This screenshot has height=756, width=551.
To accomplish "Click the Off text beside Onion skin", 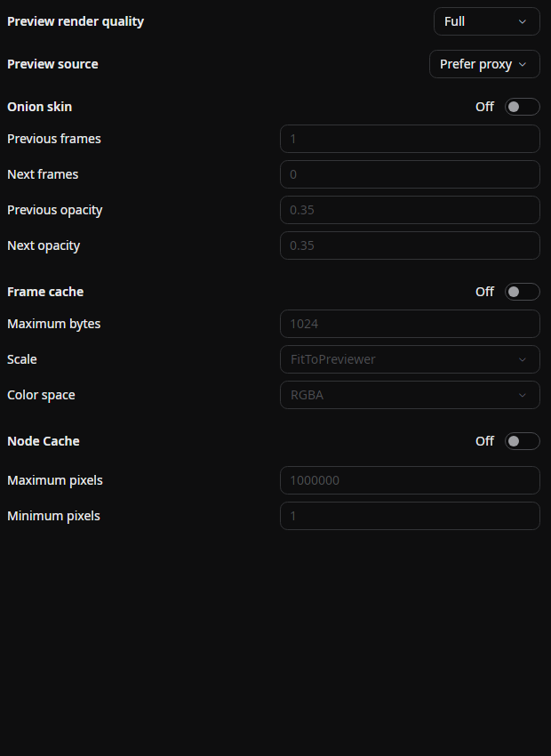I will (484, 107).
